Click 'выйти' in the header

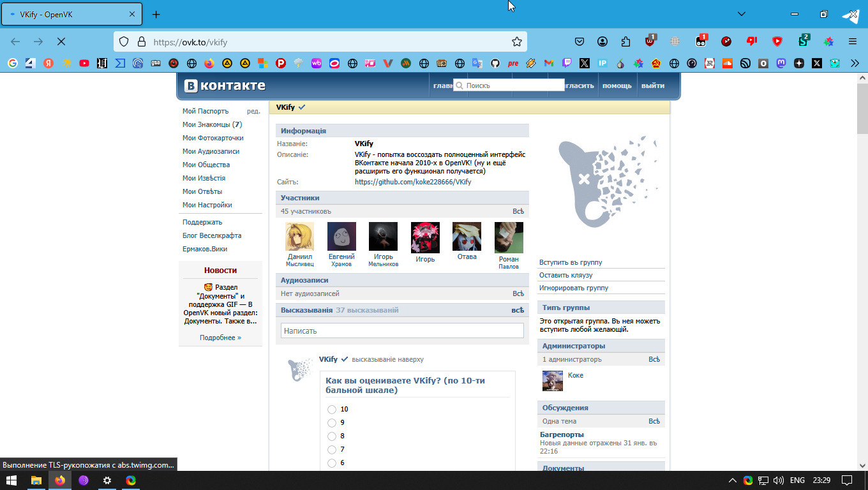click(653, 85)
